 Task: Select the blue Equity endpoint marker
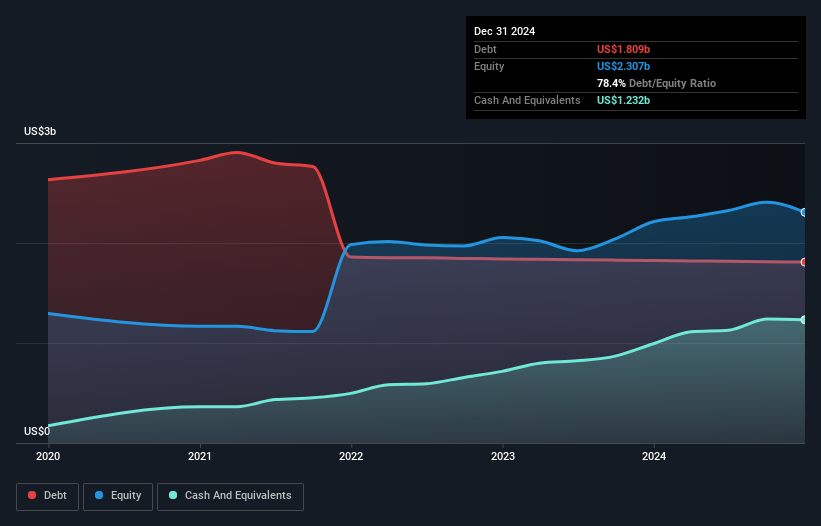804,212
